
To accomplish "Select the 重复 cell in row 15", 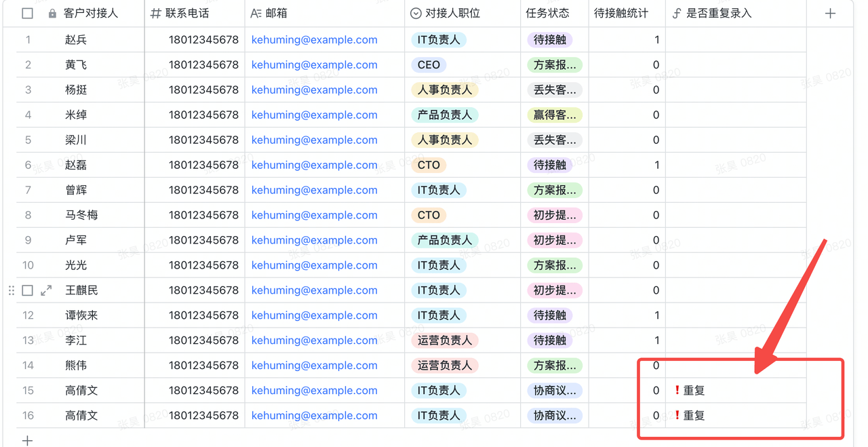I will point(694,391).
